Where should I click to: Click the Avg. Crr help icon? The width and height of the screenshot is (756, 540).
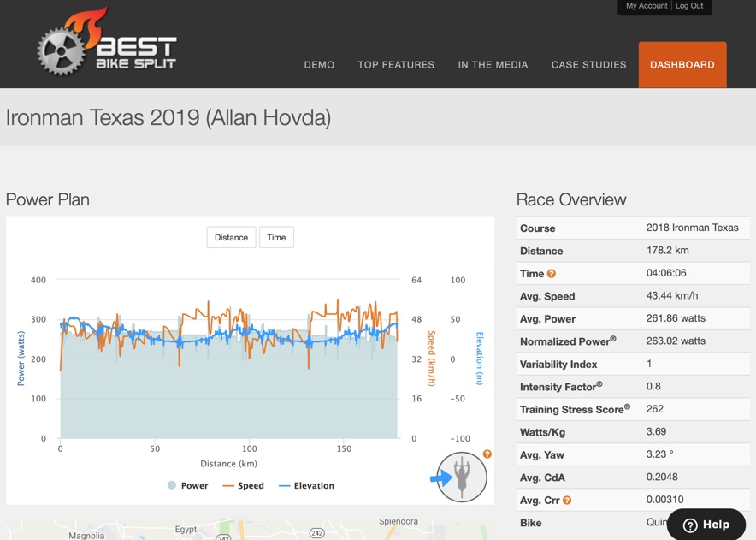tap(567, 501)
